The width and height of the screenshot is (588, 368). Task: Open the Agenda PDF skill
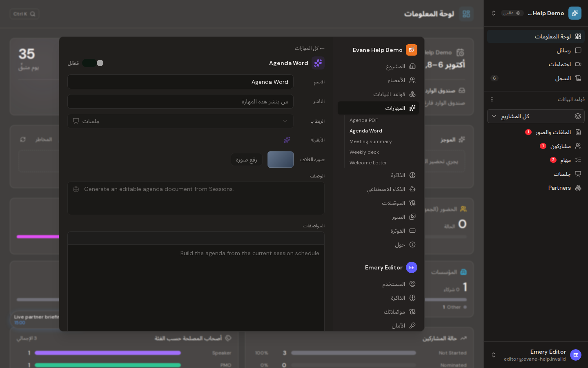(x=364, y=120)
